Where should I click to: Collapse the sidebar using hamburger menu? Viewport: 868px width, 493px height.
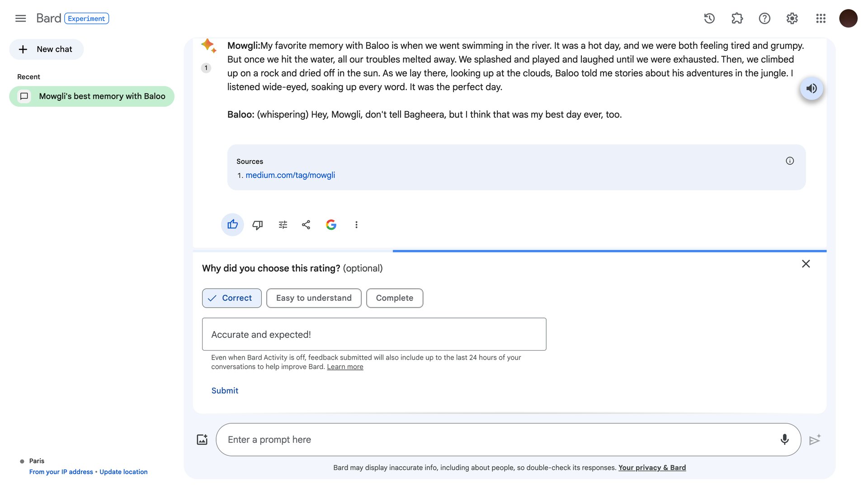20,19
